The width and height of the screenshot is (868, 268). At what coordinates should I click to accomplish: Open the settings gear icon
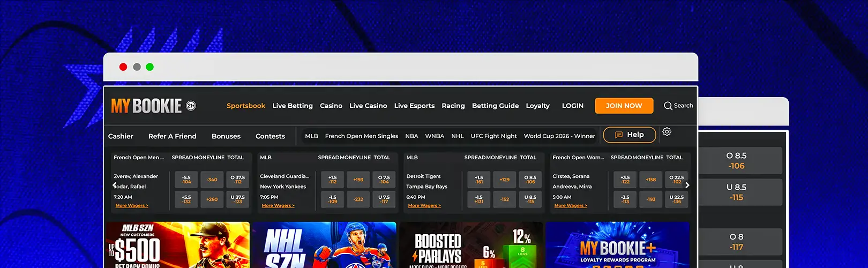(667, 132)
